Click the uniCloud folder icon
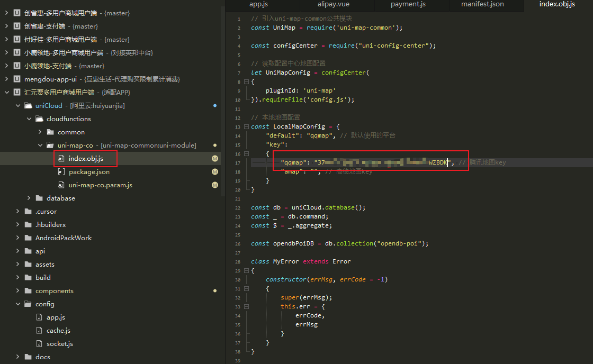The width and height of the screenshot is (593, 364). [x=28, y=106]
